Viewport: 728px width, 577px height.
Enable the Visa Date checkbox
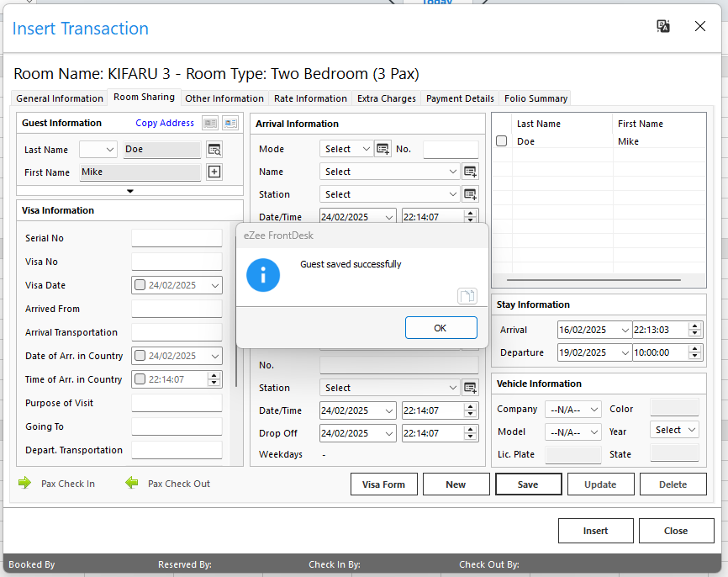[140, 285]
